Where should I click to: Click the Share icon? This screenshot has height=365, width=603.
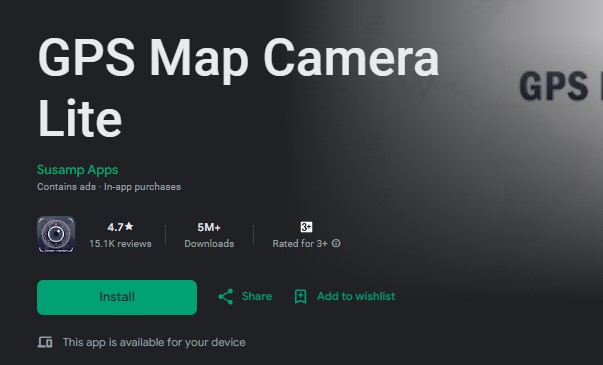pos(226,297)
